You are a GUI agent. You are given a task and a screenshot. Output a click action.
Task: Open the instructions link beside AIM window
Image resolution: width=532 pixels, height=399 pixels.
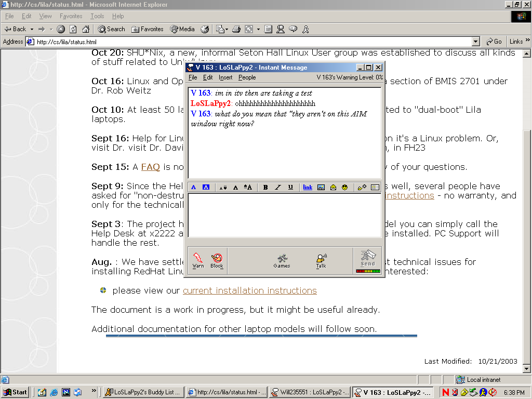coord(410,196)
